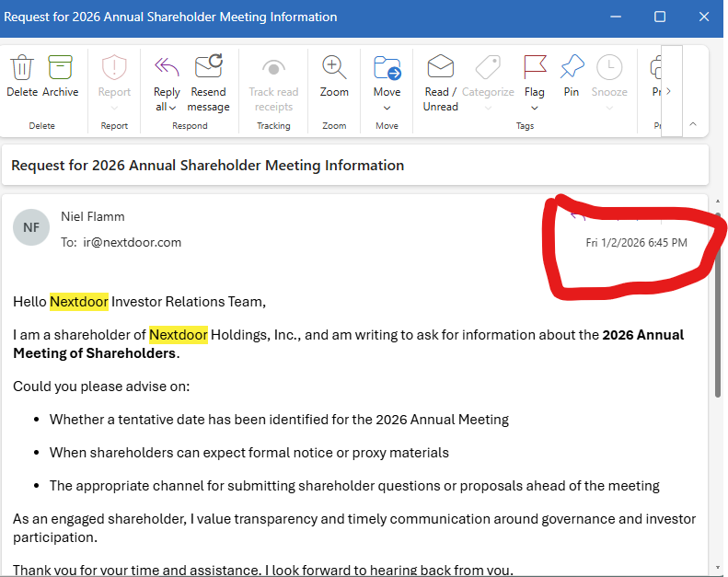The width and height of the screenshot is (728, 577).
Task: Click the Resend message envelope icon
Action: [209, 66]
